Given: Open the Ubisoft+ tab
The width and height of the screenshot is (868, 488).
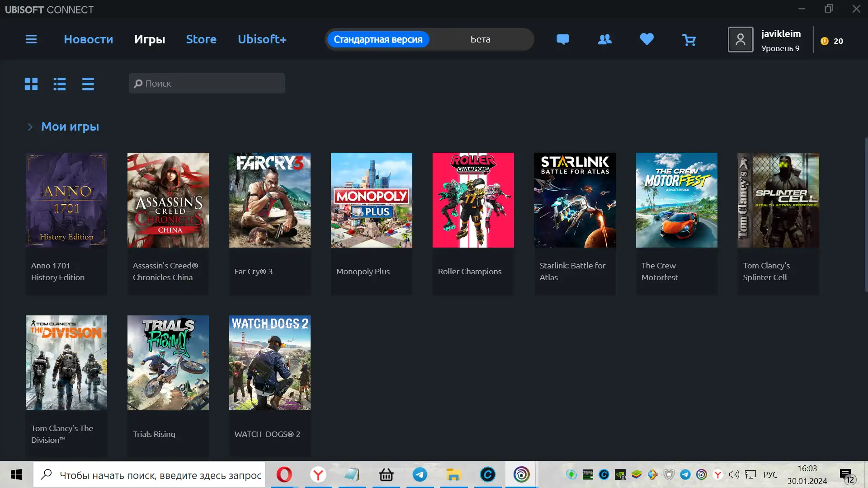Looking at the screenshot, I should coord(262,39).
